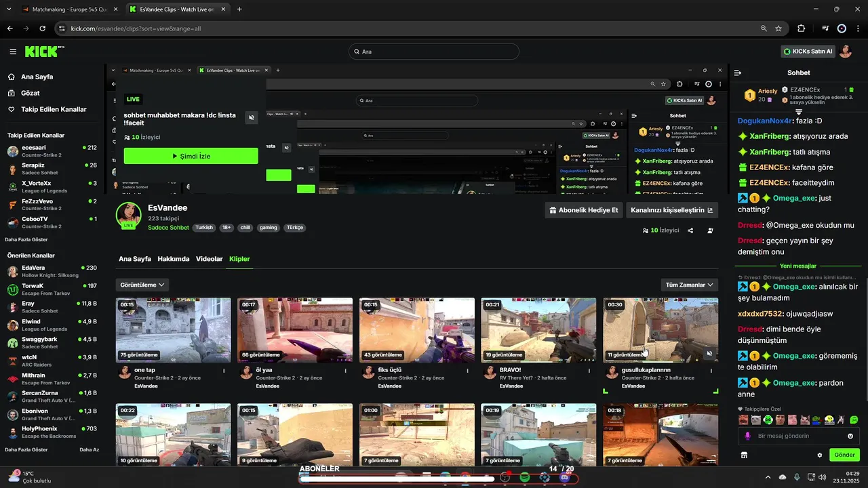This screenshot has width=868, height=488.
Task: Select the green headphones emote in the quick emotes row
Action: [768, 420]
